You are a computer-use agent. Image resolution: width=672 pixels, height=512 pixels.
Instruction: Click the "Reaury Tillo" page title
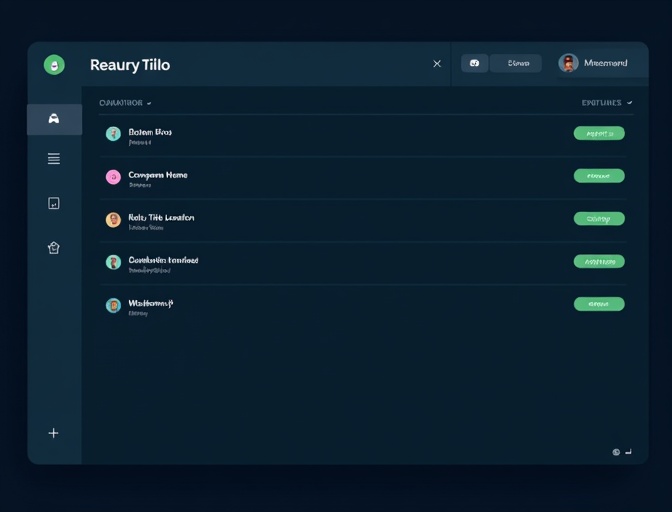pyautogui.click(x=130, y=65)
